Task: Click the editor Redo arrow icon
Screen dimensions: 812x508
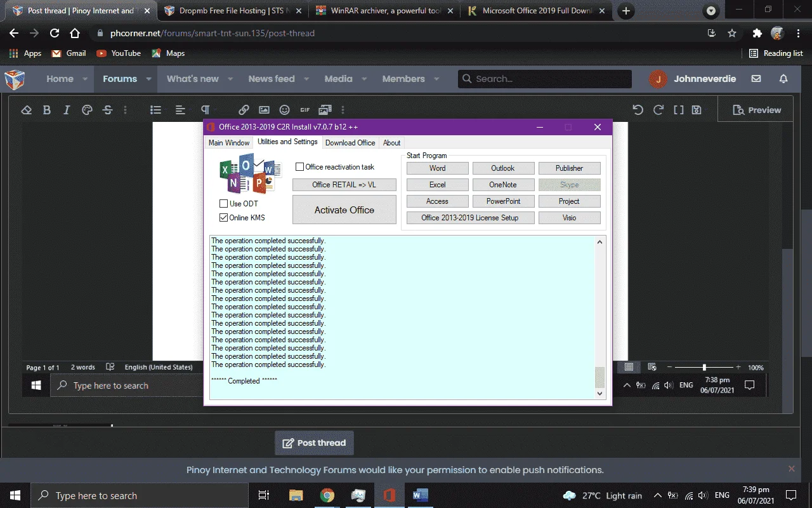Action: click(658, 110)
